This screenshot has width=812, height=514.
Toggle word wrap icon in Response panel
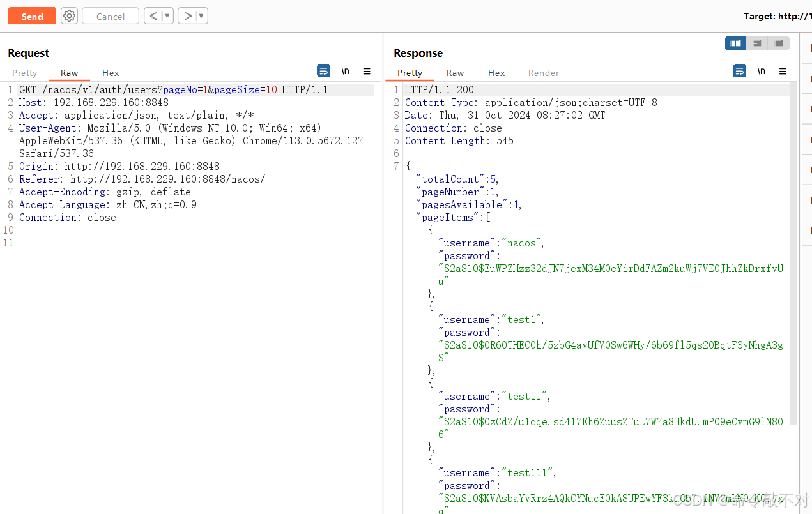click(740, 71)
